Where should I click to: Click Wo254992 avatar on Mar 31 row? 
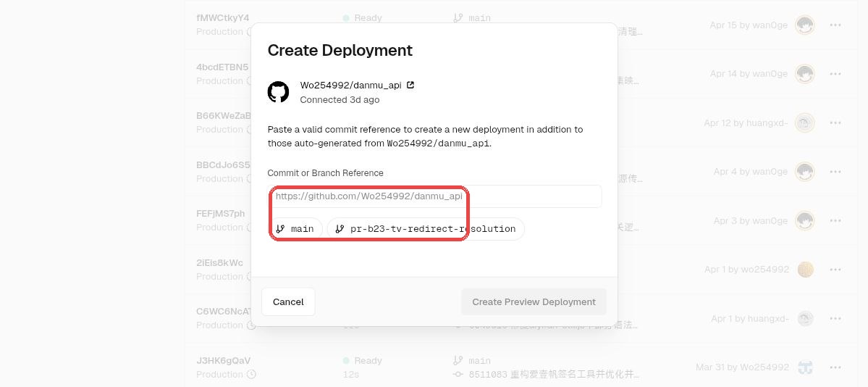tap(806, 367)
